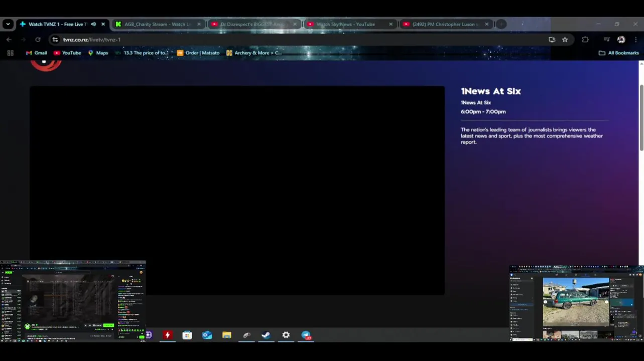The width and height of the screenshot is (644, 361).
Task: Go forward to the next page
Action: pyautogui.click(x=23, y=40)
